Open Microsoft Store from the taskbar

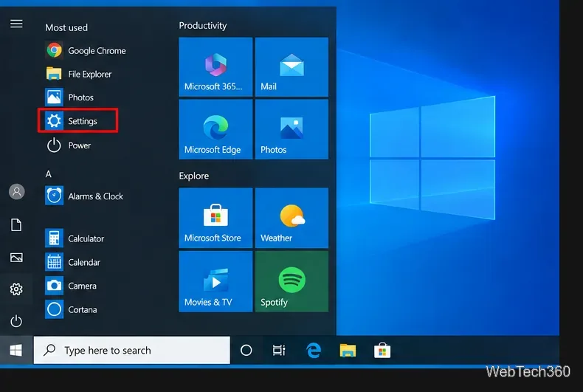tap(382, 350)
